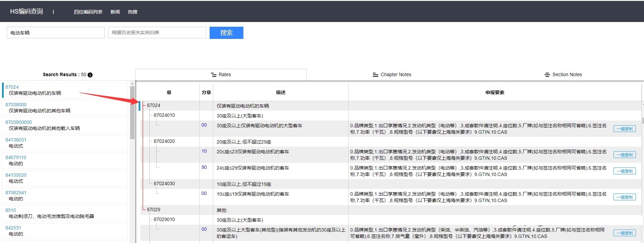Click the results list scrollbar up arrow
Screen dimensions: 644x243
[x=132, y=84]
